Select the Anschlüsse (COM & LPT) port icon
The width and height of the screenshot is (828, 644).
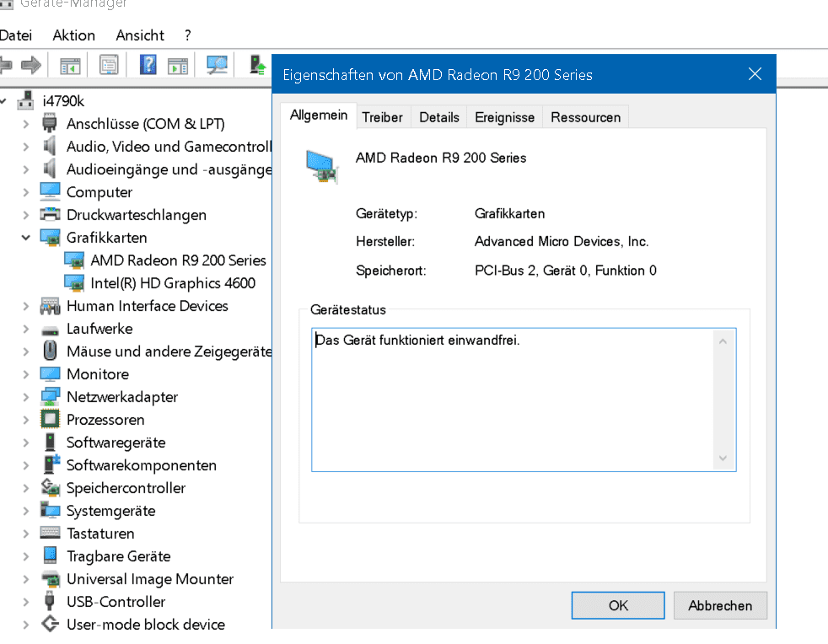pyautogui.click(x=49, y=124)
